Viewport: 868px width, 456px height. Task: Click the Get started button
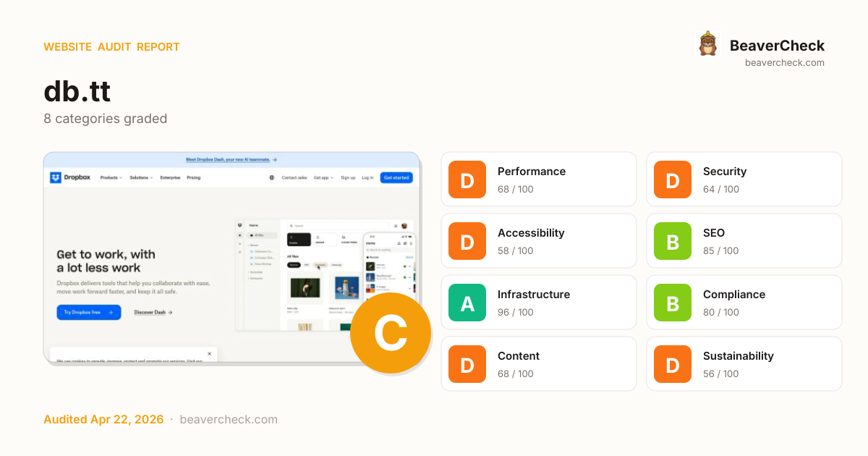pos(396,177)
